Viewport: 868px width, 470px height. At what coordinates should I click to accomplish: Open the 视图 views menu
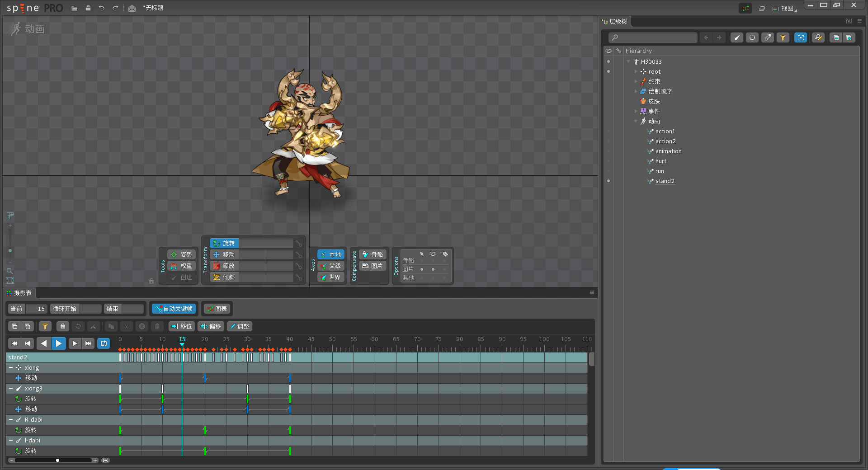pos(785,8)
